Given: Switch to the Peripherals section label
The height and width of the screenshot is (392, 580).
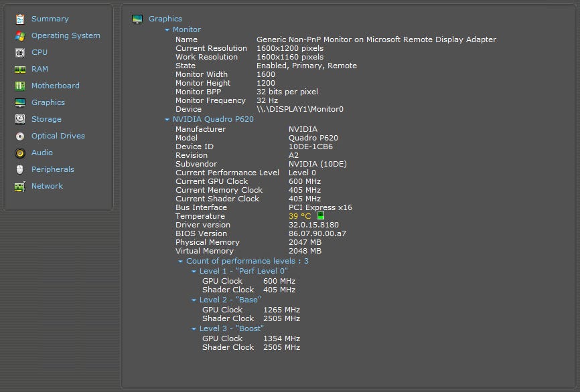Looking at the screenshot, I should pos(53,169).
